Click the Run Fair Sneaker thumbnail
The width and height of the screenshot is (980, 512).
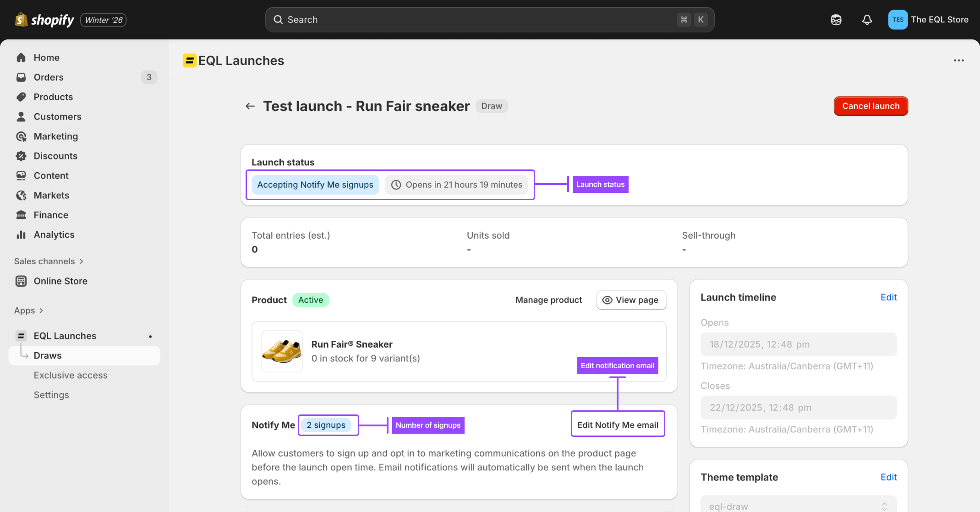282,351
